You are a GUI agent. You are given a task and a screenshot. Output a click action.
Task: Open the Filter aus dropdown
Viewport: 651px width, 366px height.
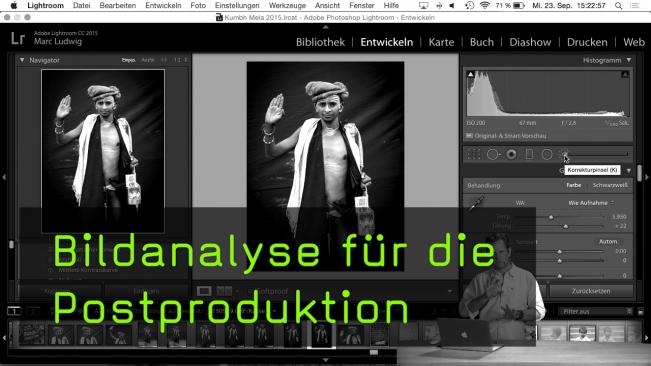pyautogui.click(x=595, y=311)
